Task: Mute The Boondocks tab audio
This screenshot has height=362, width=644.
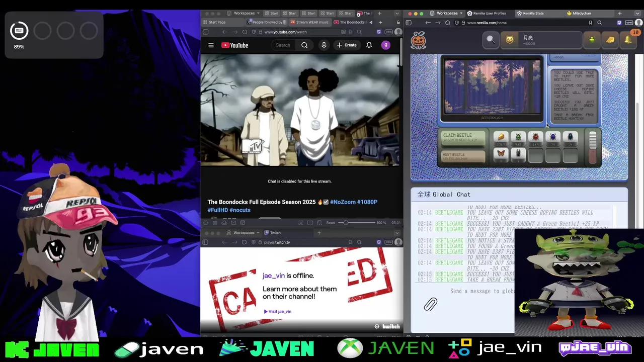Action: 371,22
